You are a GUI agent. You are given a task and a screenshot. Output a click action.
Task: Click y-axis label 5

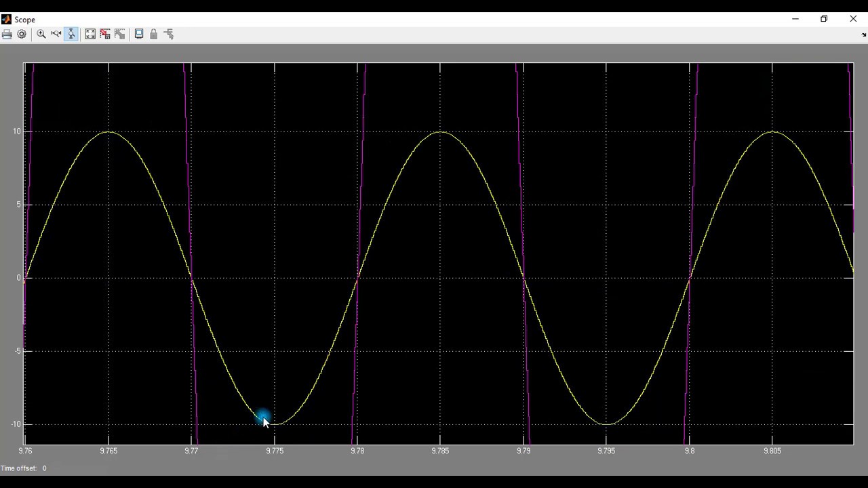pos(18,205)
